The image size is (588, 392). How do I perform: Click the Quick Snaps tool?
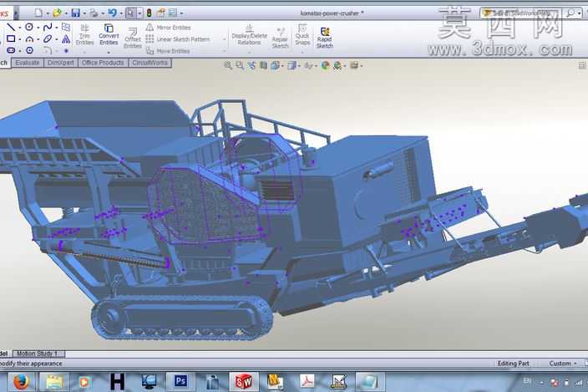[302, 34]
